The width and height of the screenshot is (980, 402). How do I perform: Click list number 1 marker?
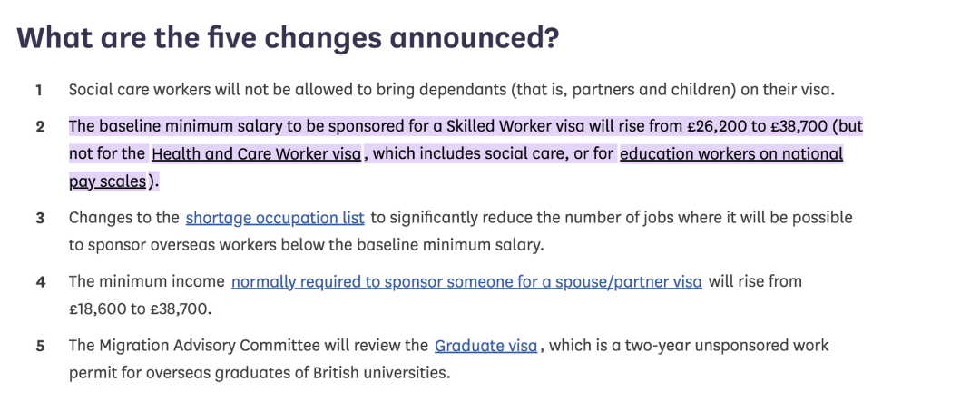coord(39,90)
